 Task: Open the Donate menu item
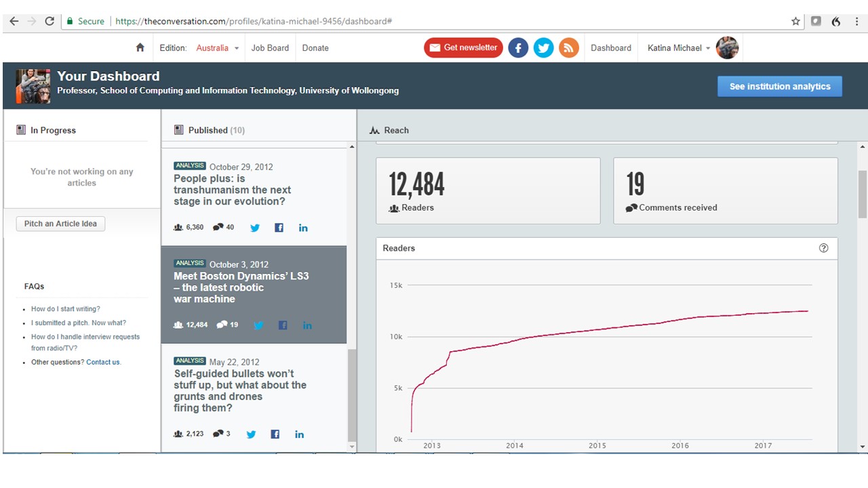[315, 48]
